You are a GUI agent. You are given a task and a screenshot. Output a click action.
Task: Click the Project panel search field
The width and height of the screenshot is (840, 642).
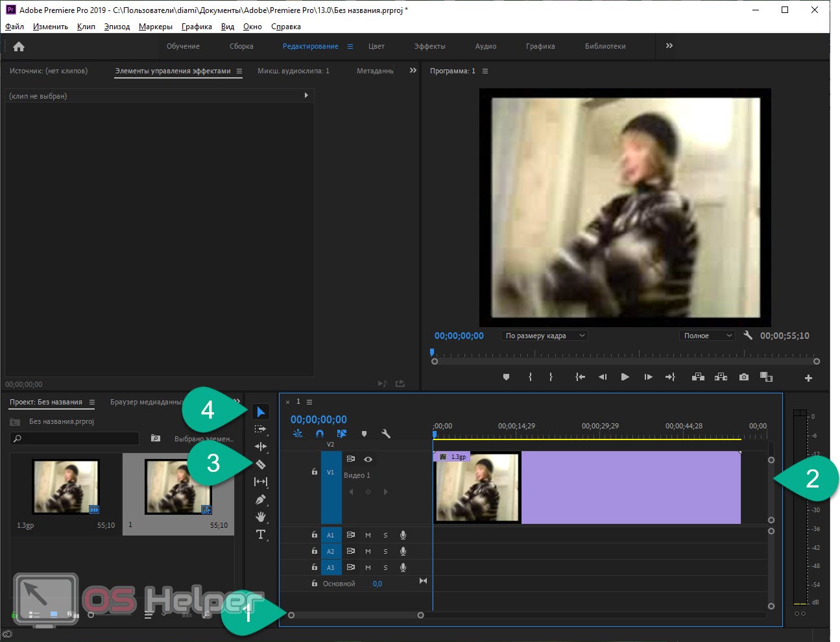pos(75,439)
